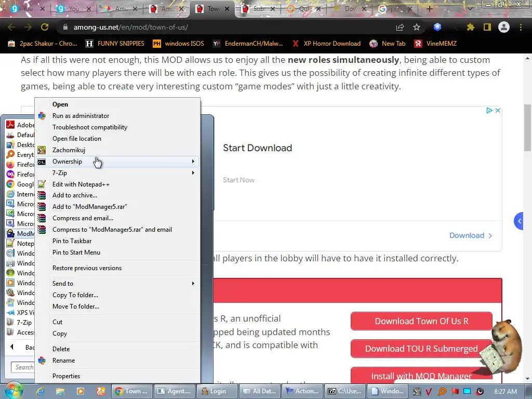This screenshot has height=399, width=532.
Task: Select Open in the context menu
Action: pos(117,104)
